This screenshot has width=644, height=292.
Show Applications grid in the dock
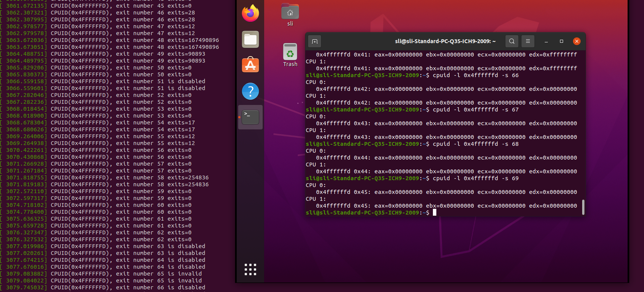(x=250, y=269)
